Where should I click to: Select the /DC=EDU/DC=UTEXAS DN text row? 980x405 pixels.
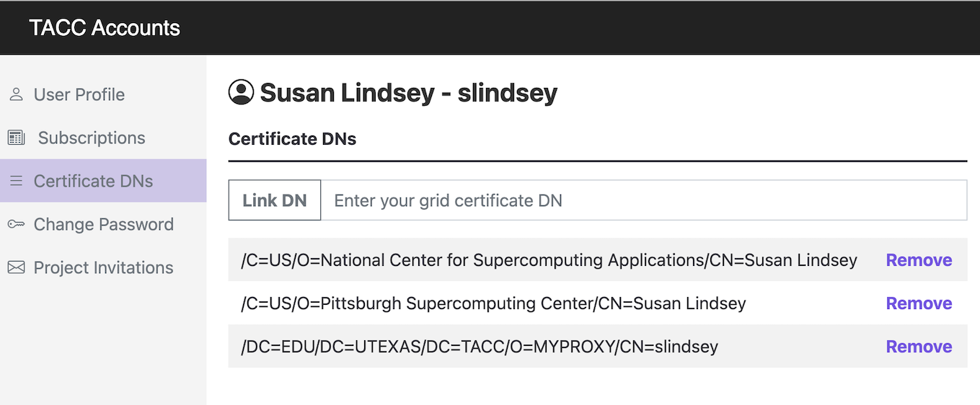point(598,347)
